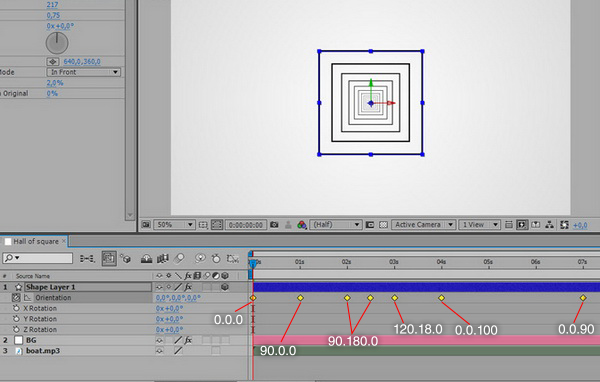This screenshot has width=600, height=382.
Task: Open the Comp Flowchart view
Action: click(549, 225)
